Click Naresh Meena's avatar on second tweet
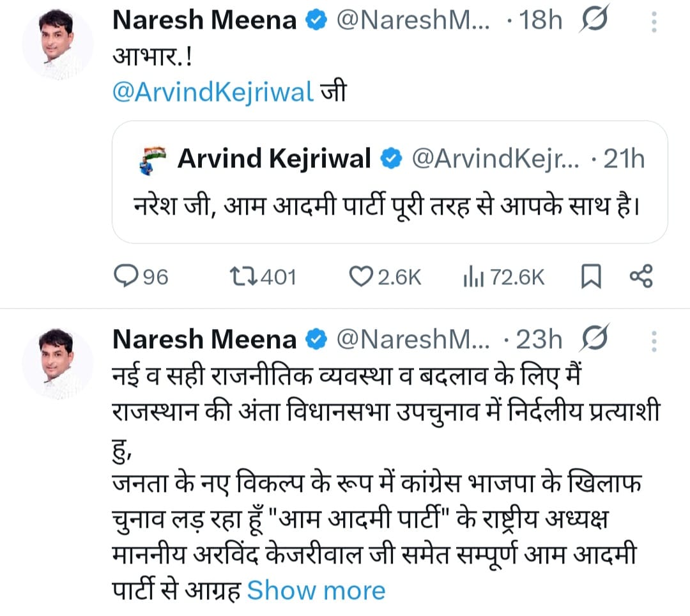 pyautogui.click(x=57, y=364)
